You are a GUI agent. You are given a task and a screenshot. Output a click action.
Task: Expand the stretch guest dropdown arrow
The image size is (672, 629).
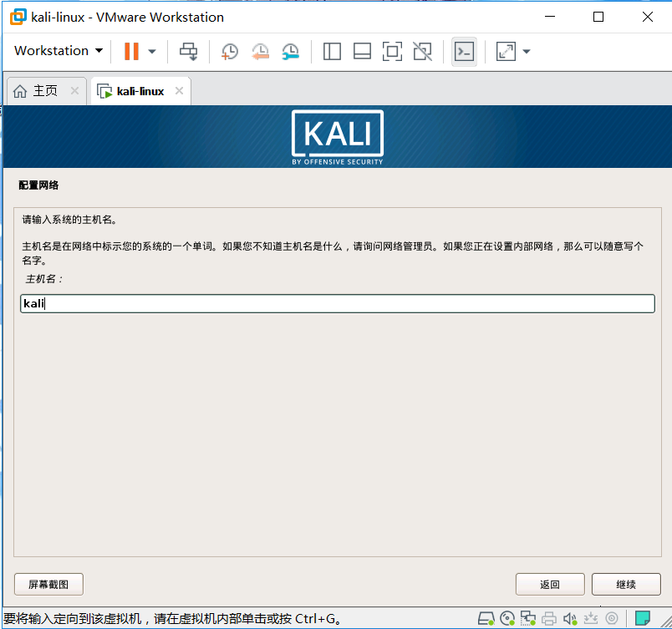click(x=527, y=52)
